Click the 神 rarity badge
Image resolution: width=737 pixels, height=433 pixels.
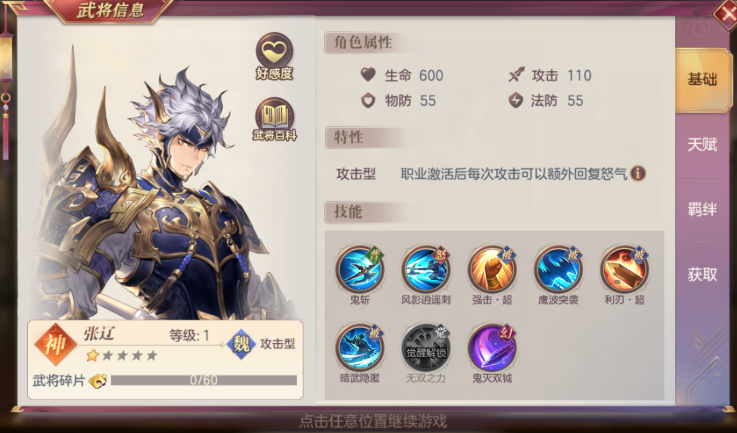(x=56, y=344)
